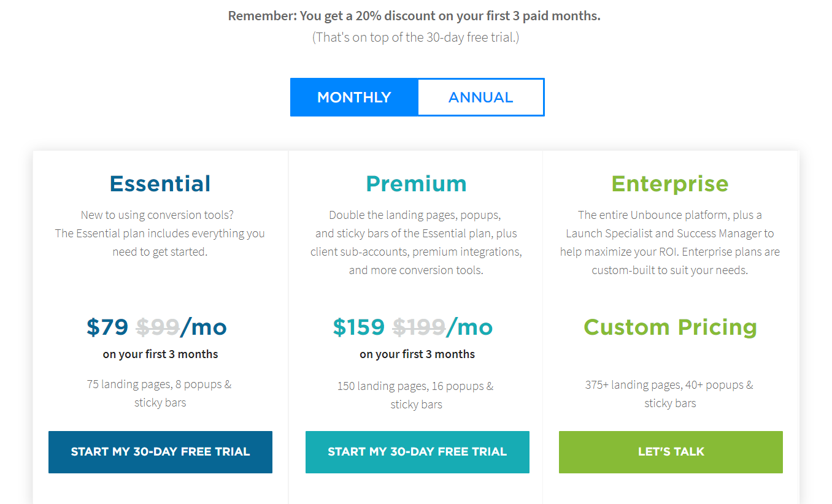Start the Premium plan 30-day free trial
The height and width of the screenshot is (504, 832).
tap(417, 452)
